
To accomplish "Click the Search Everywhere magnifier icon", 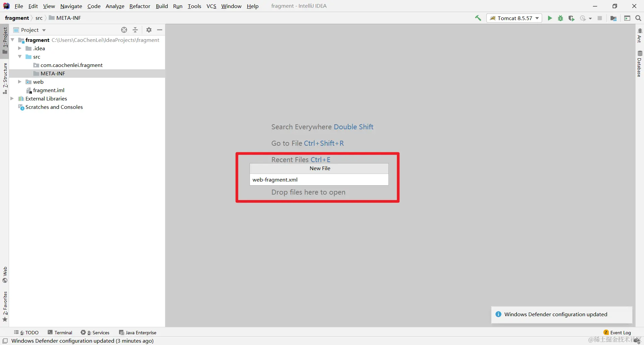I will (638, 18).
